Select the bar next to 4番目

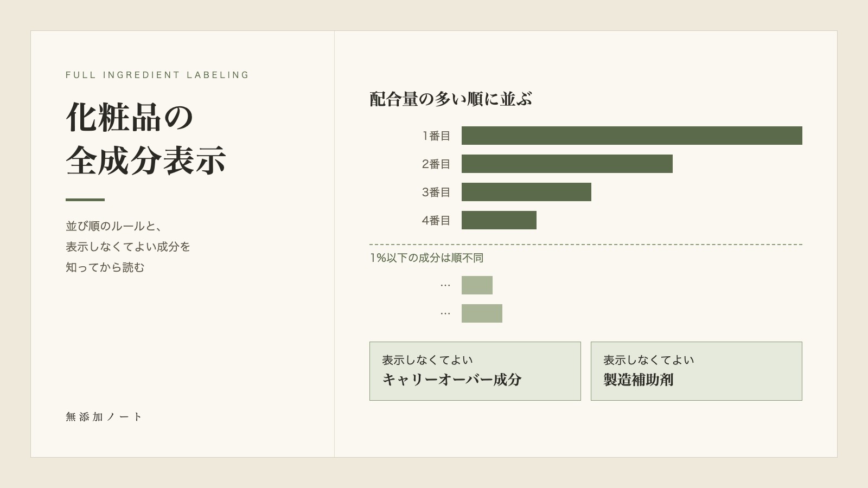coord(499,220)
